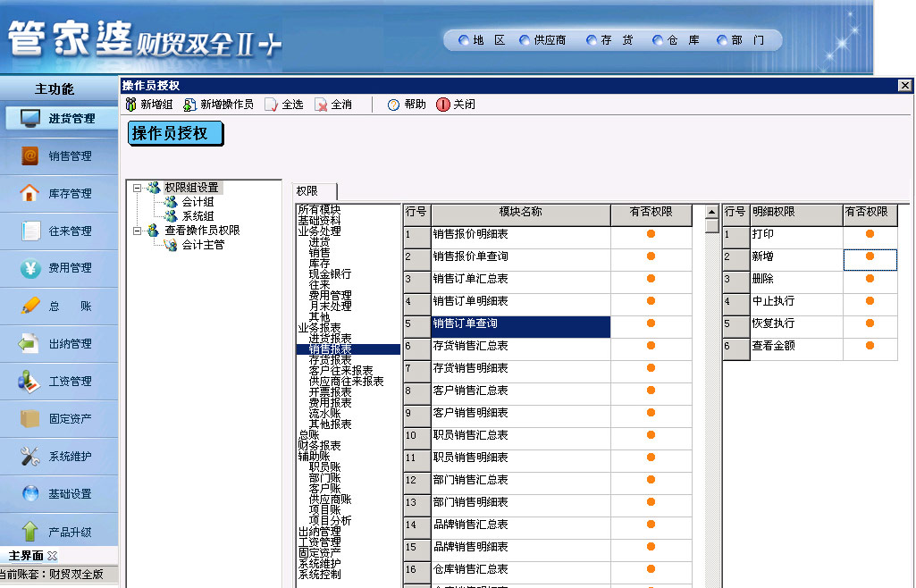This screenshot has height=588, width=916.
Task: Select 会计主管 operator in tree
Action: (203, 245)
